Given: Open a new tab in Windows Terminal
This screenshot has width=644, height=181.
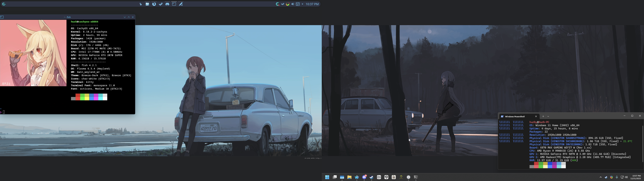Looking at the screenshot, I should click(x=543, y=116).
